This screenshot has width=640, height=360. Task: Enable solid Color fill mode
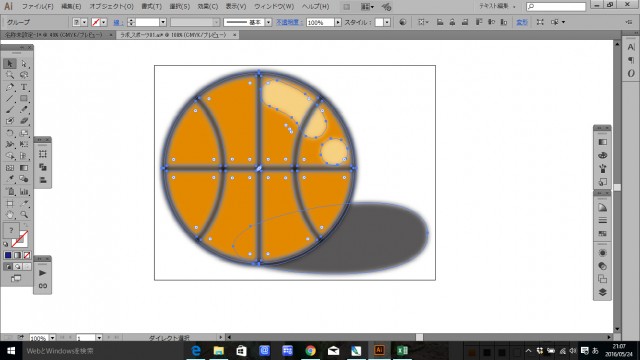tap(8, 255)
